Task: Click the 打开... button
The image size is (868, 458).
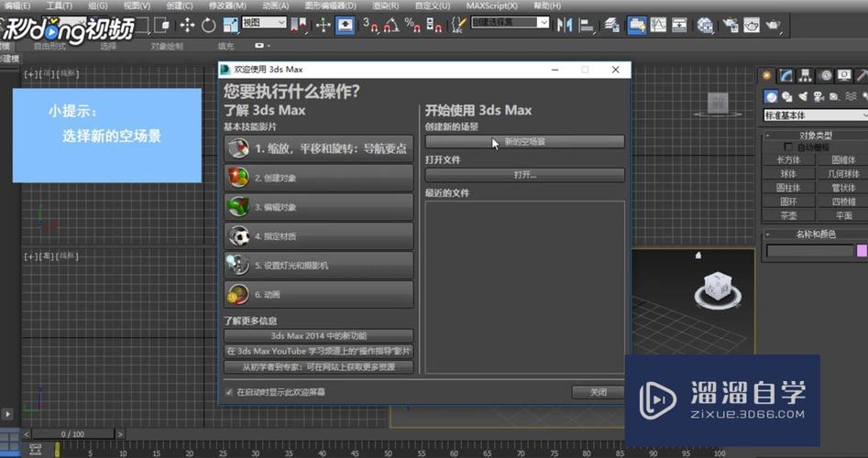Action: (x=525, y=175)
